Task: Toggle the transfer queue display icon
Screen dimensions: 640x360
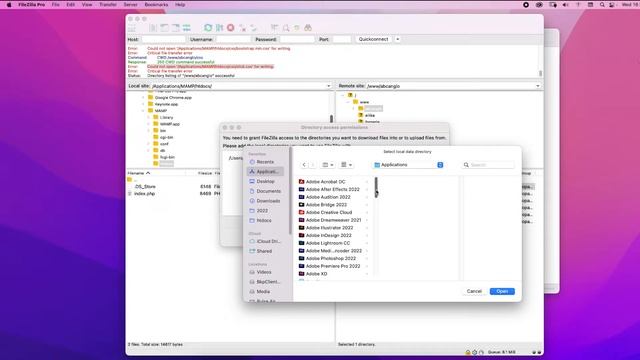Action: coord(187,28)
